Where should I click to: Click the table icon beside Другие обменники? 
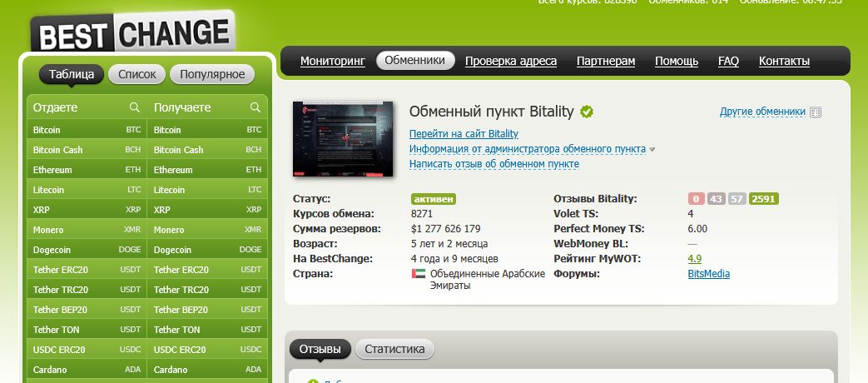[816, 112]
